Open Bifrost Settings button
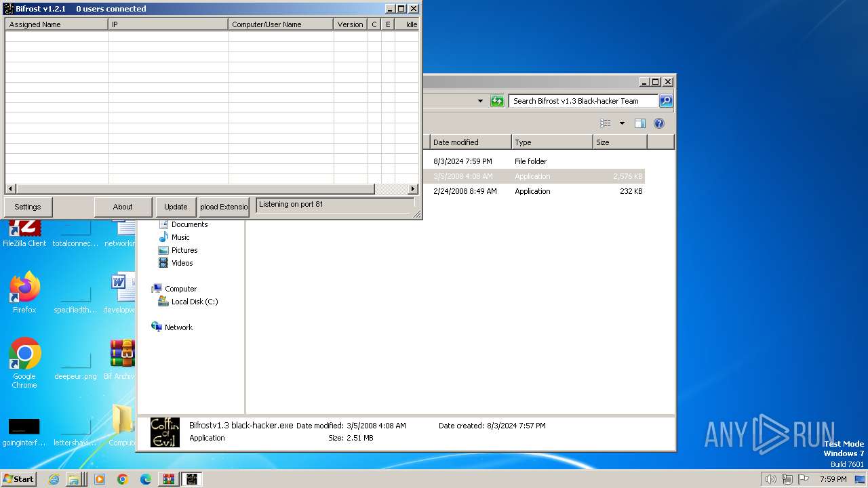 pyautogui.click(x=28, y=207)
